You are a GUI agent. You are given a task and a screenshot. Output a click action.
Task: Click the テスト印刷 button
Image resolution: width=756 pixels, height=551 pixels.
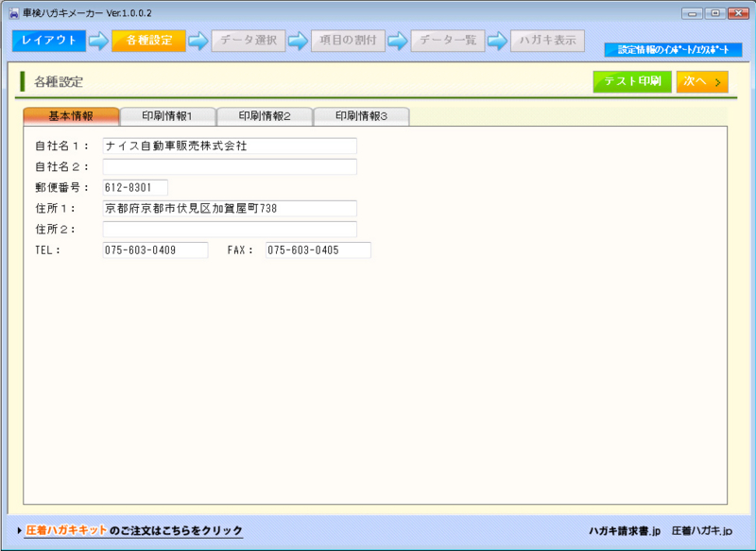(x=632, y=81)
